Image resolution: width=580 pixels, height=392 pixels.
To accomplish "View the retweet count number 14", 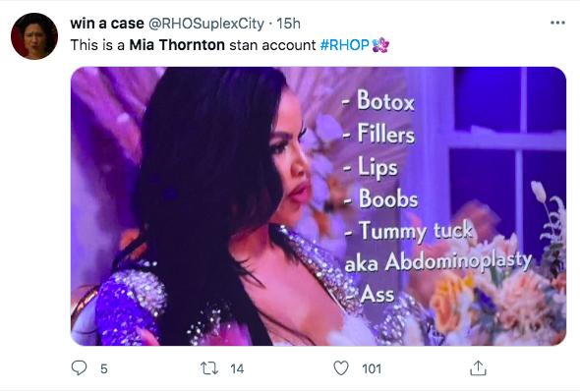I will pos(237,368).
